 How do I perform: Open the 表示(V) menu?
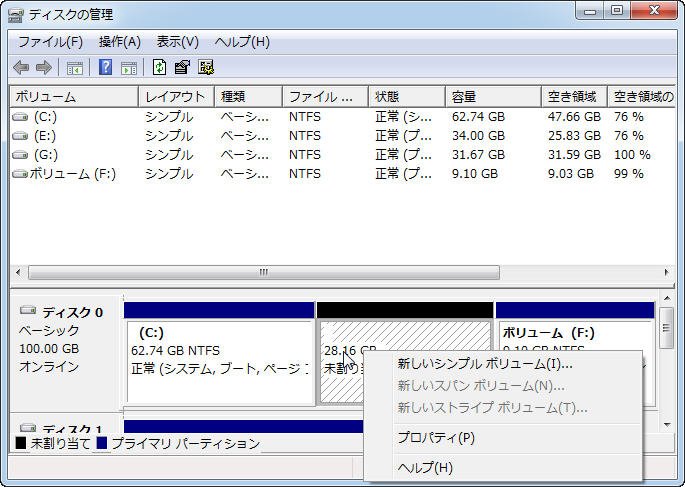click(177, 42)
